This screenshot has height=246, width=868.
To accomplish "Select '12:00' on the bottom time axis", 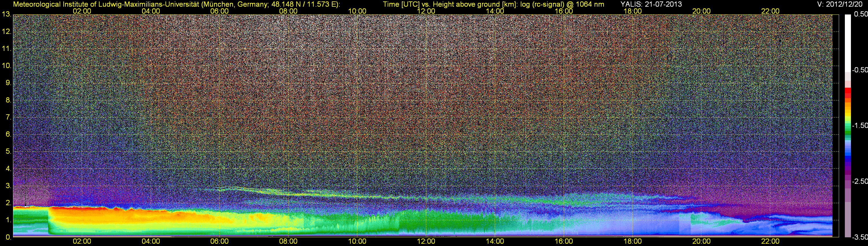I will tap(426, 242).
